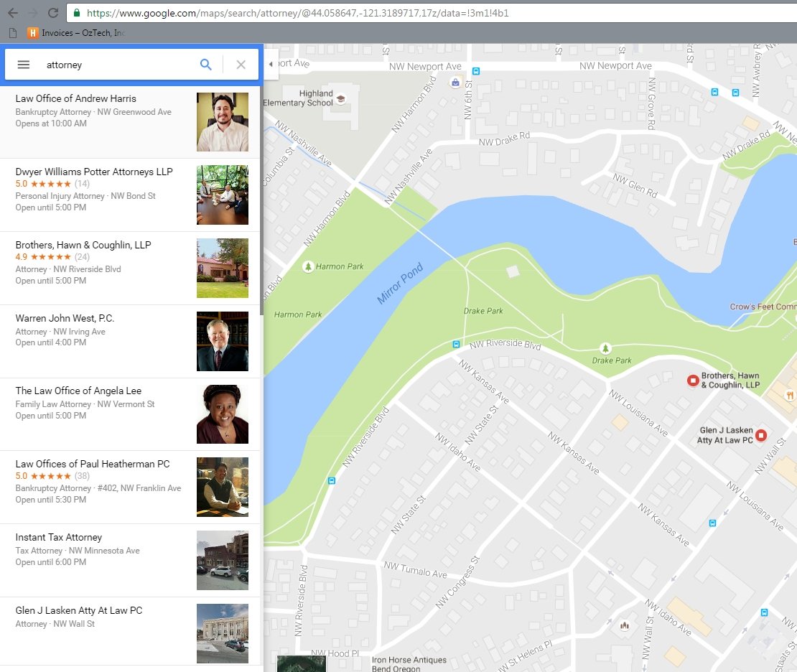Click the results list scrollbar
The width and height of the screenshot is (797, 672).
tap(262, 201)
